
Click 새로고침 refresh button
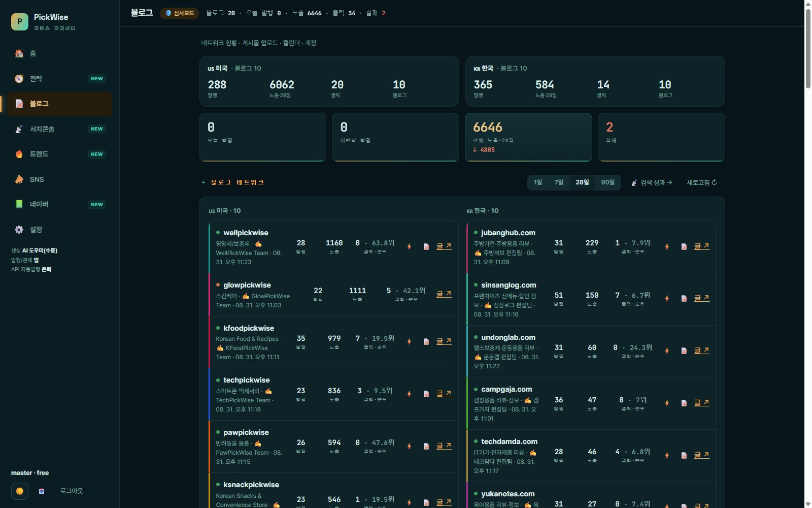[x=702, y=182]
